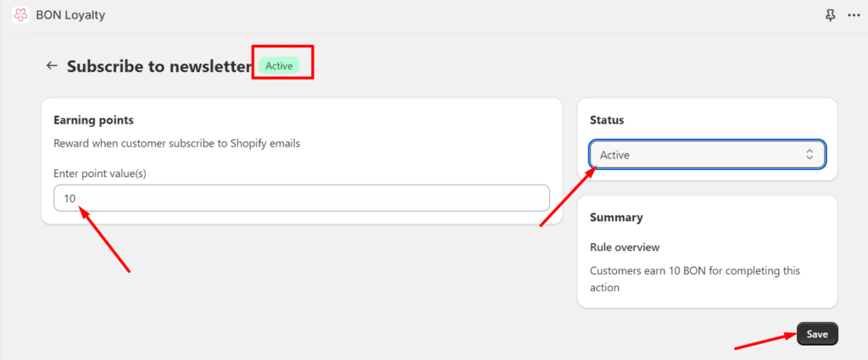
Task: Click the BON Loyalty app name
Action: click(x=70, y=15)
